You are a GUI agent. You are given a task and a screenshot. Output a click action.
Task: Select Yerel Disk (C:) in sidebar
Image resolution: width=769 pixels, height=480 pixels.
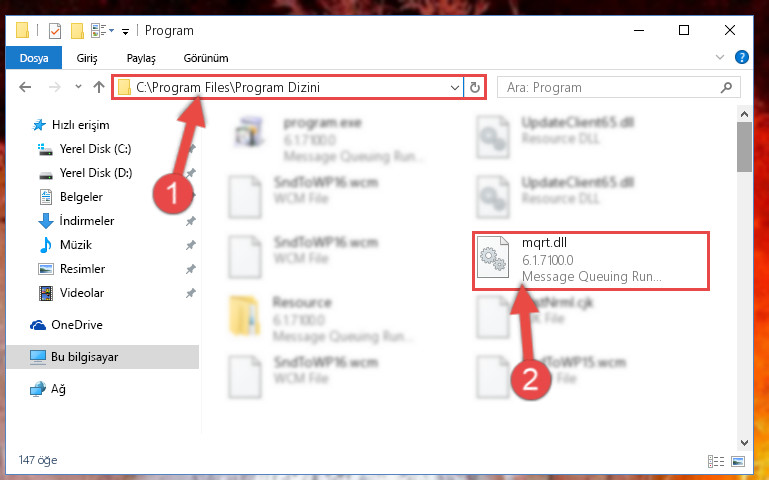[x=95, y=149]
